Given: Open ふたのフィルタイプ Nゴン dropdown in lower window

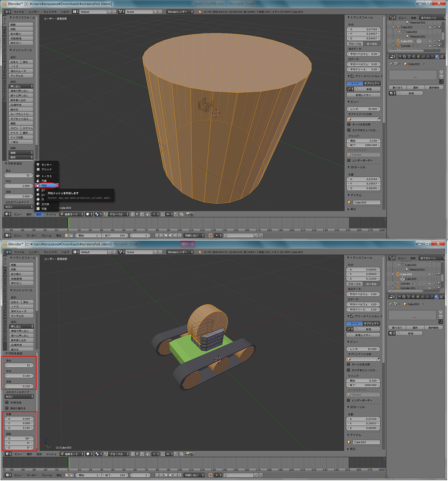Looking at the screenshot, I should [19, 396].
